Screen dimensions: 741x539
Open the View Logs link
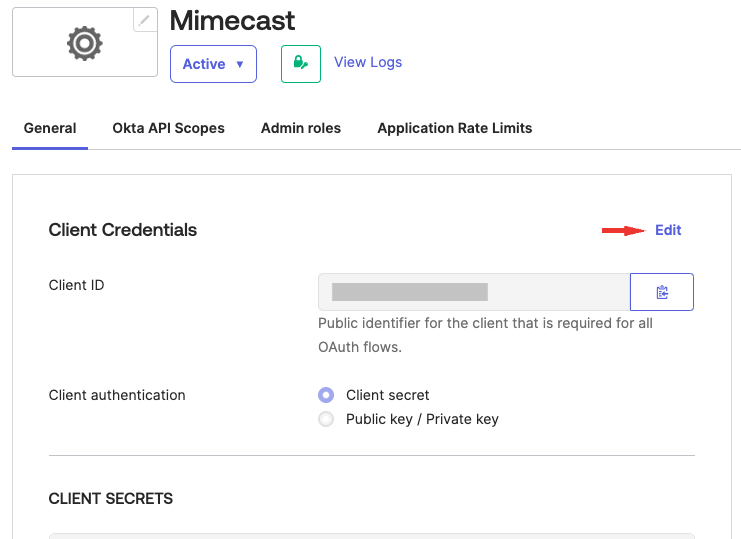tap(368, 62)
